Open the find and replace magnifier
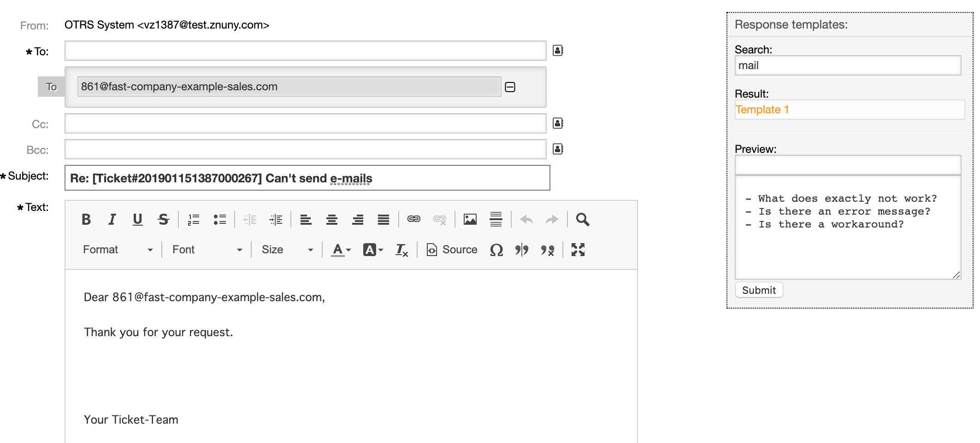Image resolution: width=980 pixels, height=443 pixels. [582, 220]
